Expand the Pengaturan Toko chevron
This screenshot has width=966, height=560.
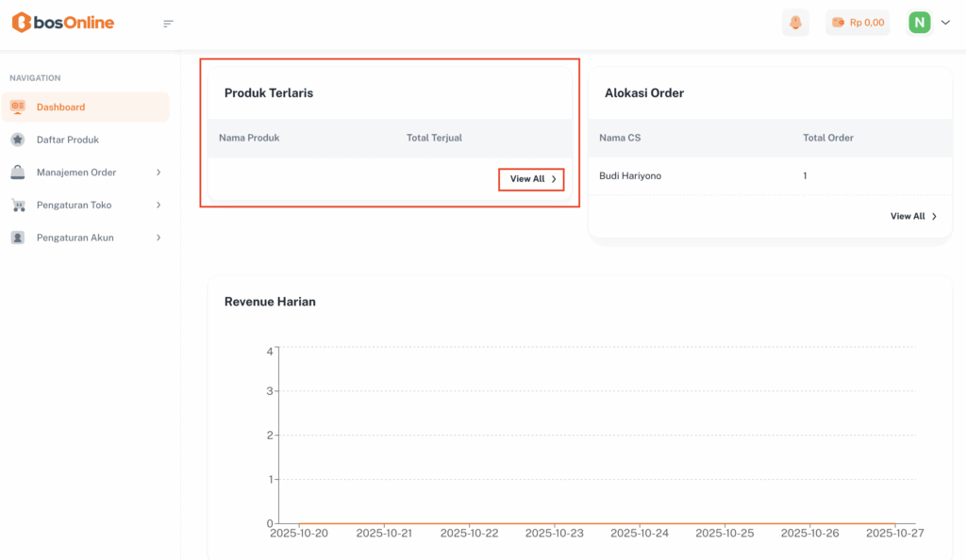click(158, 205)
